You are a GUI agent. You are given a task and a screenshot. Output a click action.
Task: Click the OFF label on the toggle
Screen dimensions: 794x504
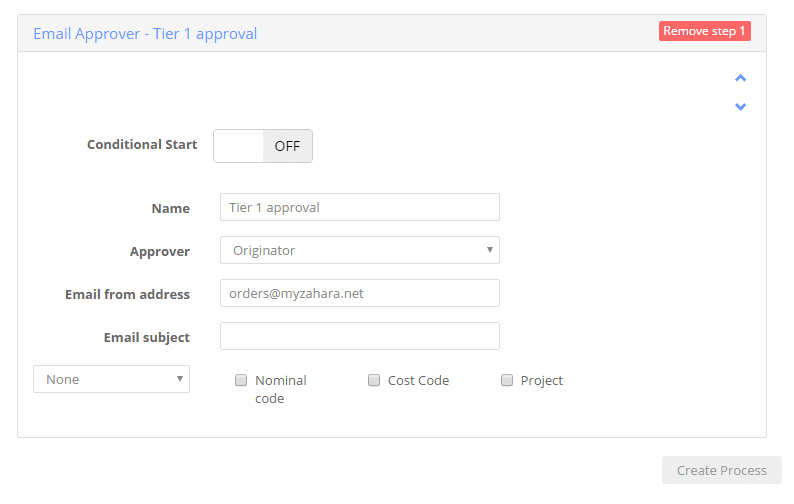click(x=287, y=146)
